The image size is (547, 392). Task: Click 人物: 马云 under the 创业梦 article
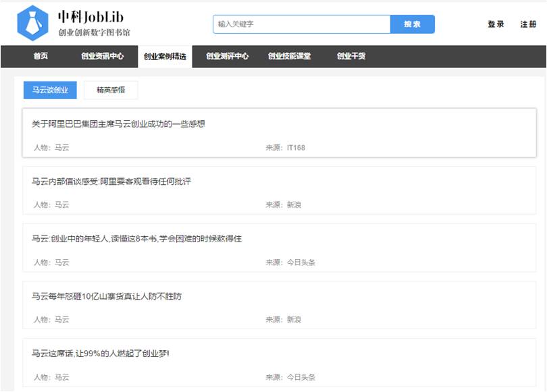click(51, 377)
